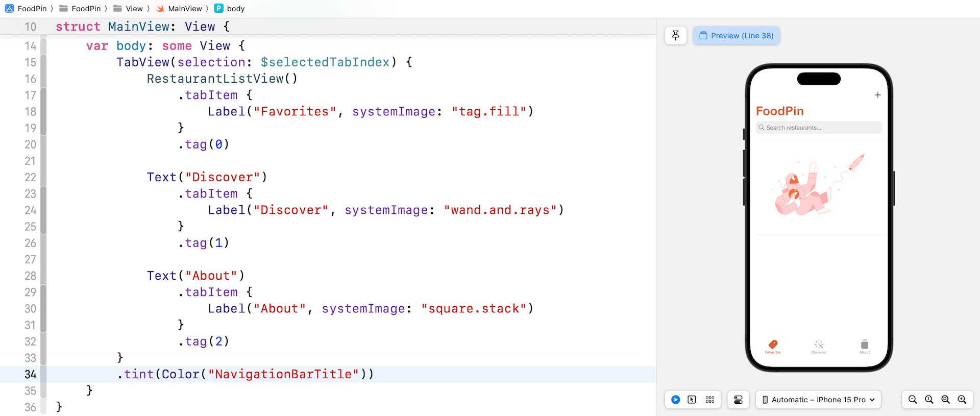Tap the plus icon in phone preview
Image resolution: width=980 pixels, height=416 pixels.
click(877, 95)
